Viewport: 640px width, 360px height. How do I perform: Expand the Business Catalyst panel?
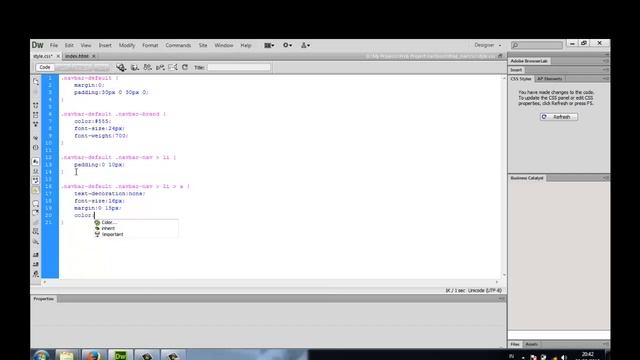[527, 178]
